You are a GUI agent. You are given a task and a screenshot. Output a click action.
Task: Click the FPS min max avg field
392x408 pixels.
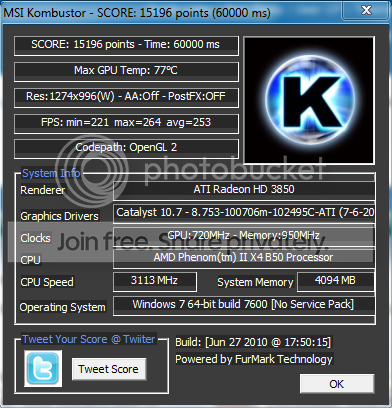point(126,123)
